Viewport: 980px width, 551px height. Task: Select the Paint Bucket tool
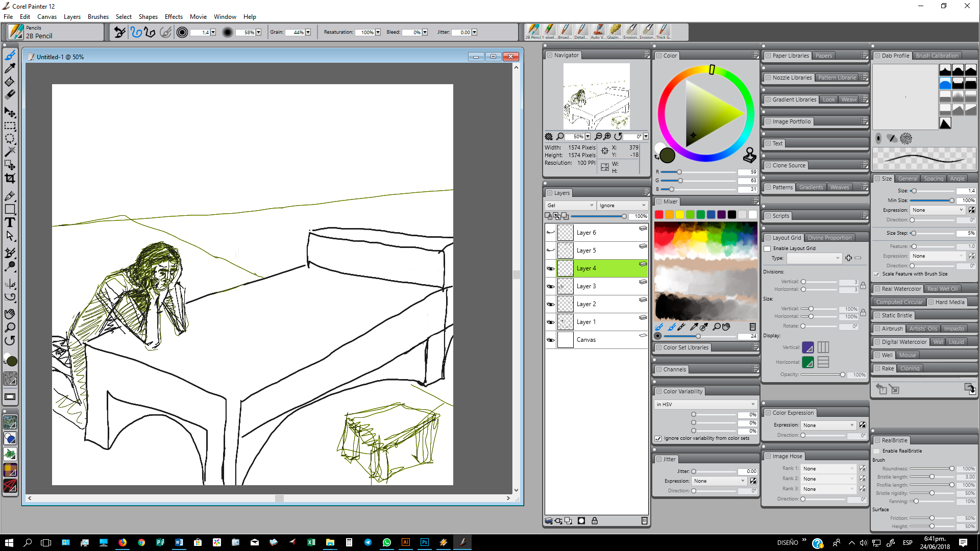(x=10, y=82)
